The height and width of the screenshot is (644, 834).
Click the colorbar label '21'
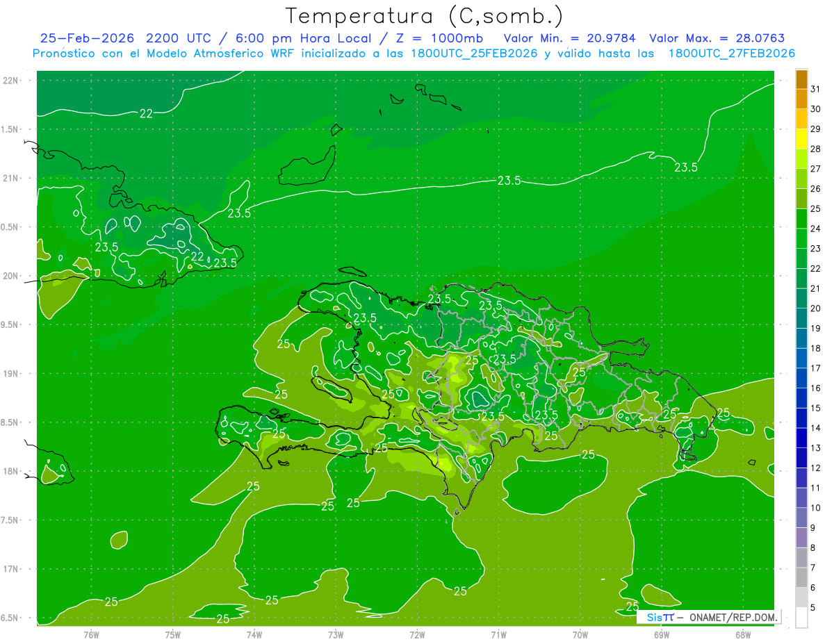coord(815,288)
